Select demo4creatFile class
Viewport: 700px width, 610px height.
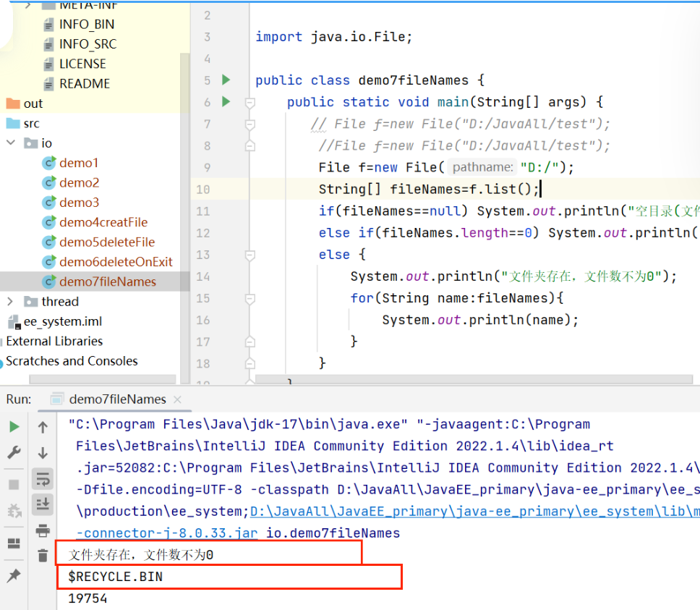pyautogui.click(x=103, y=222)
